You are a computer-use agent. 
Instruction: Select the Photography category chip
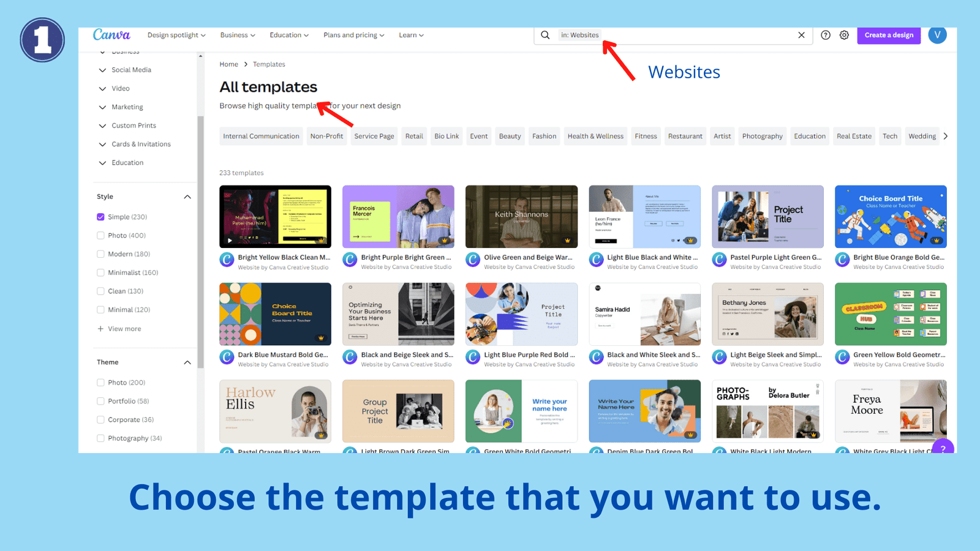point(763,136)
